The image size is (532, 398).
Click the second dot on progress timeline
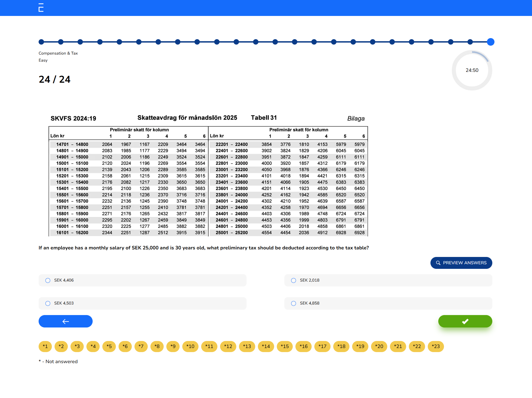(61, 42)
